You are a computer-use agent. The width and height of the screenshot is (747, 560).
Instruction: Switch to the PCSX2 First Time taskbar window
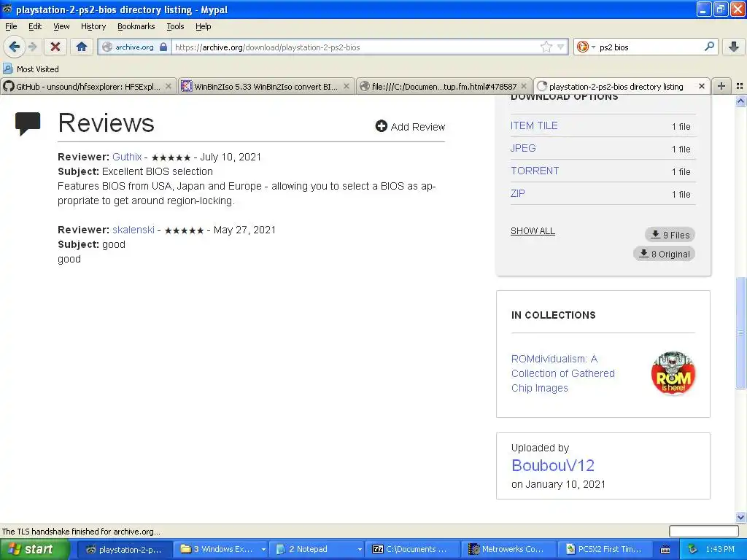[605, 549]
